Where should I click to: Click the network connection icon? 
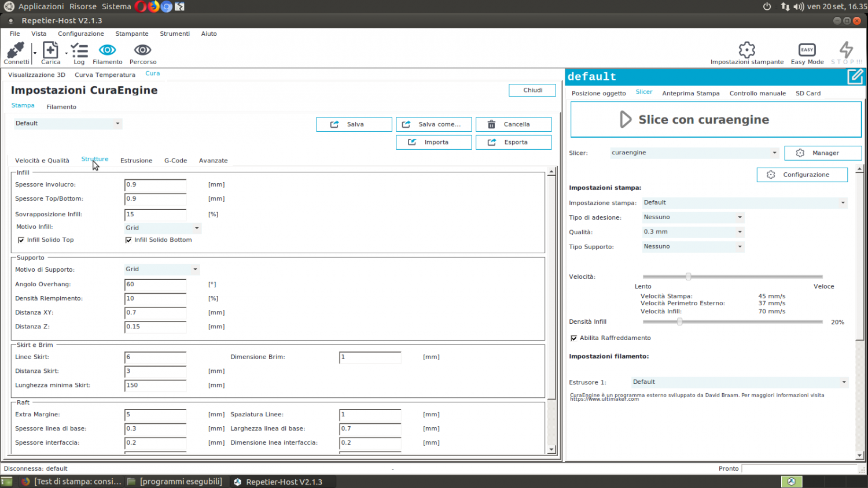click(785, 6)
